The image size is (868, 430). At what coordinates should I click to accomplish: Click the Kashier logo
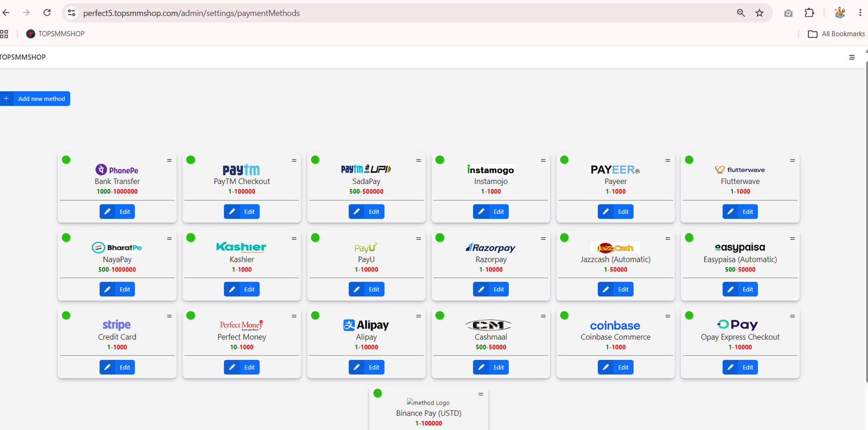coord(241,248)
